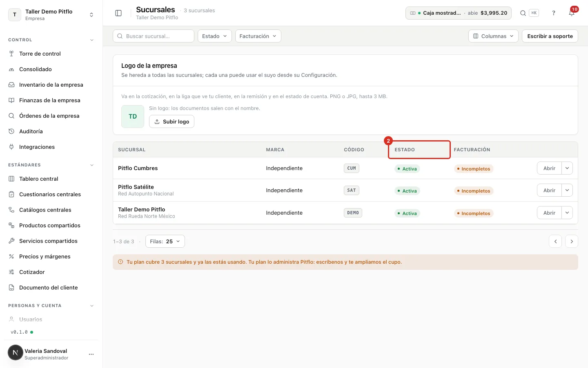The width and height of the screenshot is (588, 368).
Task: Collapse the CONTROL sidebar section
Action: (x=92, y=40)
